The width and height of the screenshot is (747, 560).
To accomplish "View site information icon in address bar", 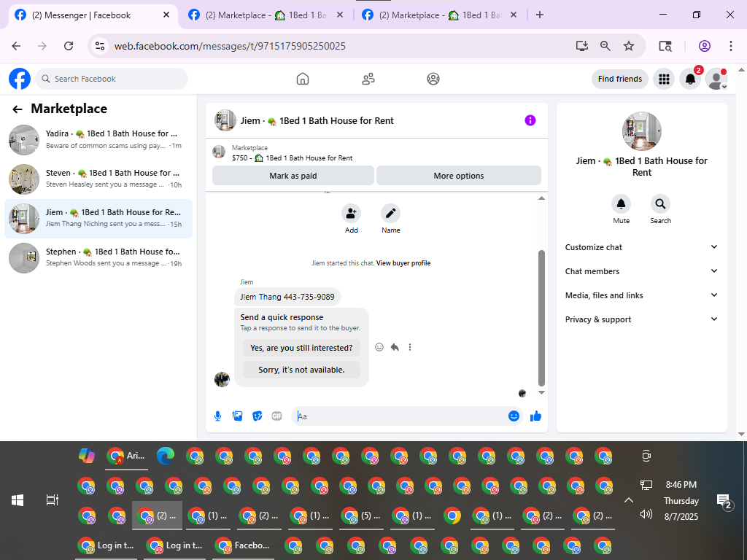I will coord(99,46).
